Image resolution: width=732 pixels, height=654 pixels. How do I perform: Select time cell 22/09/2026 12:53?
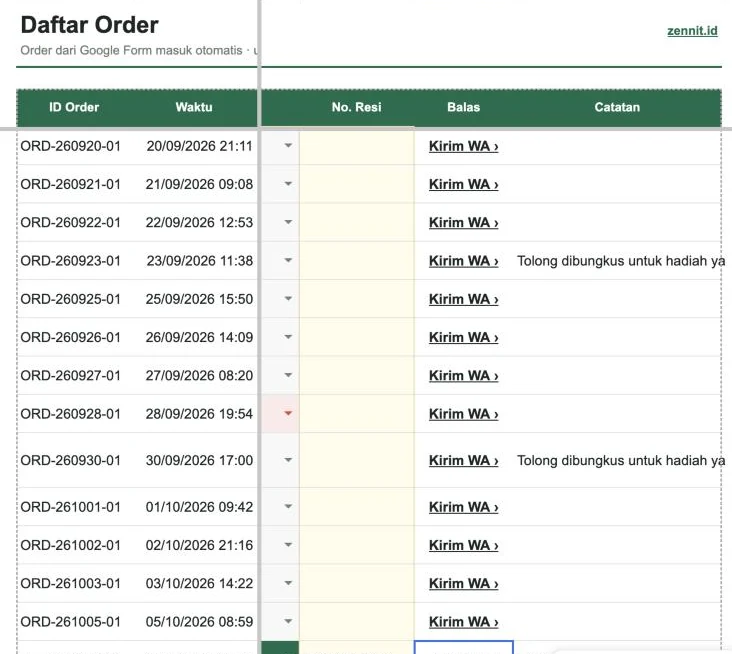click(199, 223)
